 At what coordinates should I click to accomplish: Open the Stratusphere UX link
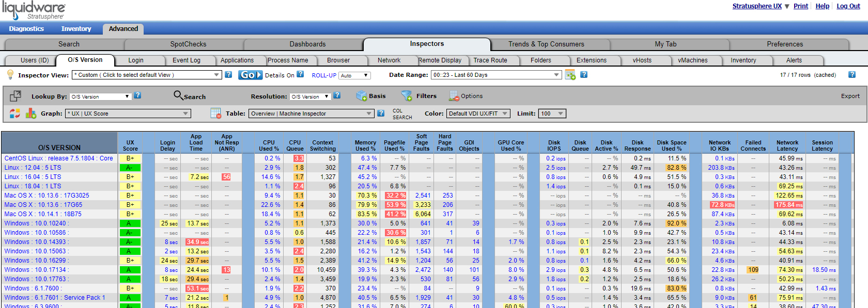click(x=757, y=6)
